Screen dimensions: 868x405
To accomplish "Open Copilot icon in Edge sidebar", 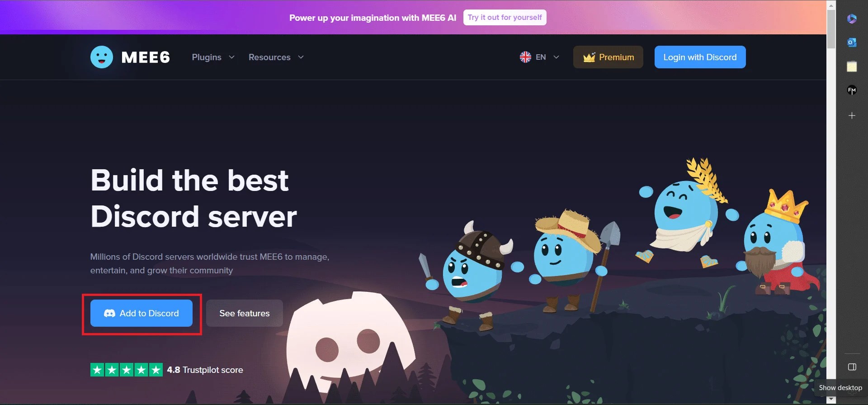I will (x=852, y=19).
